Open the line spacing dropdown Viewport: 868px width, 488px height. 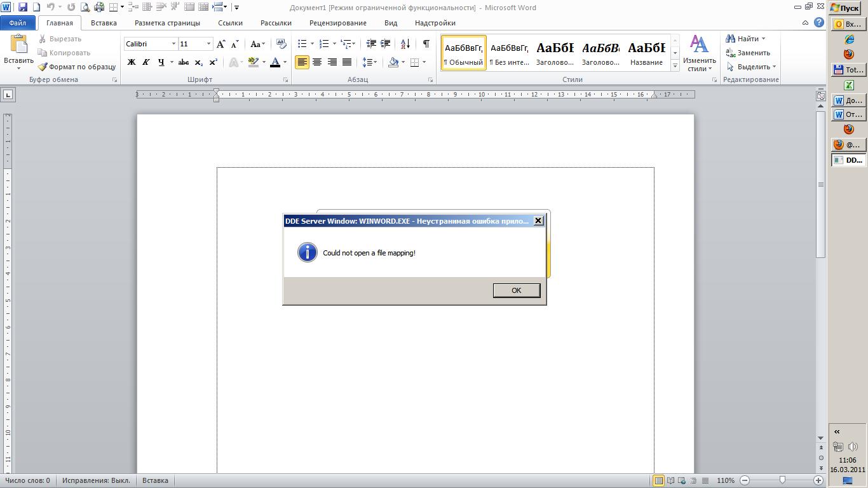tap(370, 62)
